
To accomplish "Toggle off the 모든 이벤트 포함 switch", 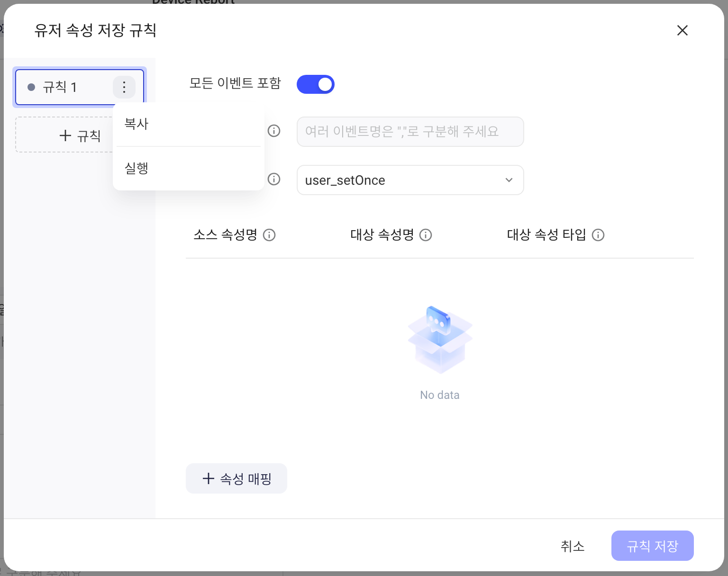I will tap(316, 84).
